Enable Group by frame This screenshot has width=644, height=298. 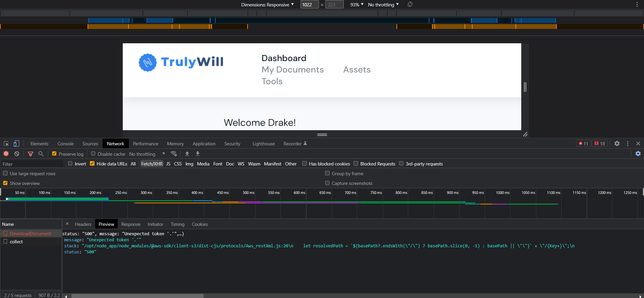[327, 173]
